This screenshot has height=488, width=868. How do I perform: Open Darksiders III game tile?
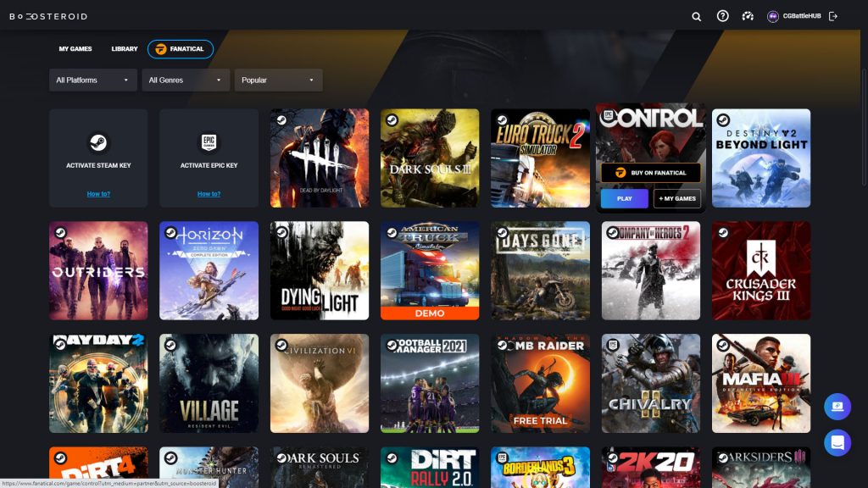(x=761, y=468)
